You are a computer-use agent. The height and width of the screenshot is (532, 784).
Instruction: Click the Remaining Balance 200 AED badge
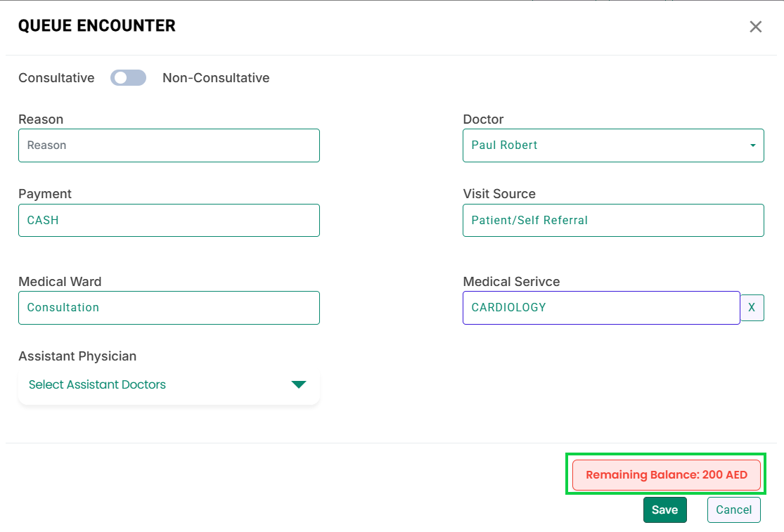[x=666, y=475]
